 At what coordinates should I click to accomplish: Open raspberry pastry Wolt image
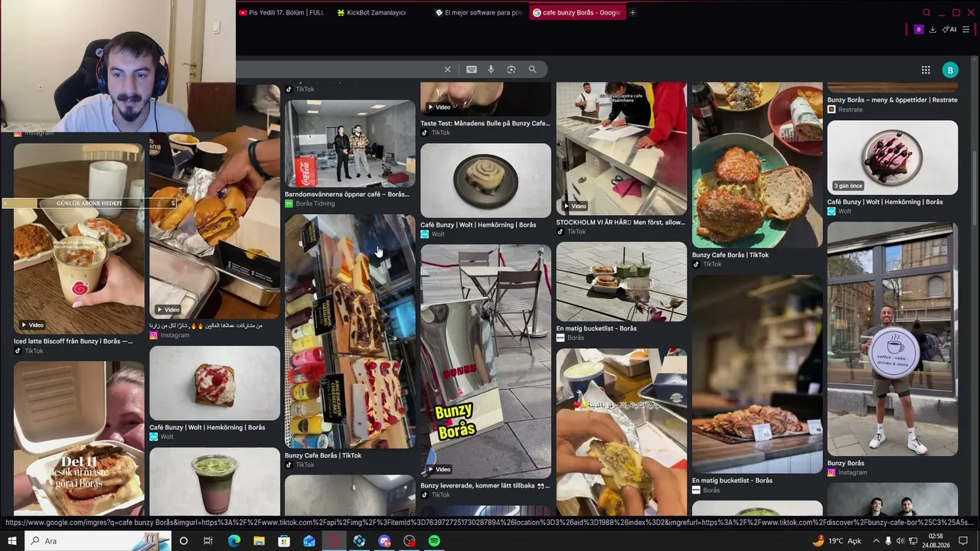point(214,383)
